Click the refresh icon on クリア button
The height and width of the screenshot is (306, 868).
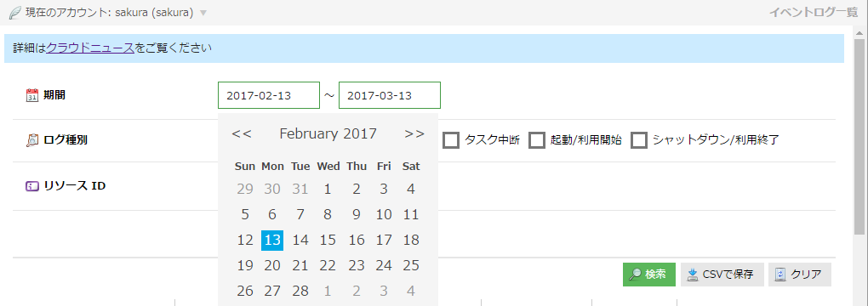780,275
